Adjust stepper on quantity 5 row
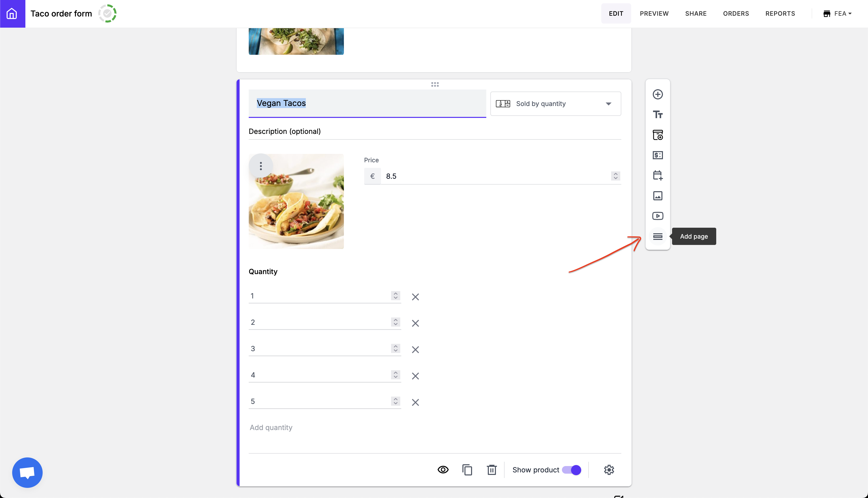868x498 pixels. click(396, 401)
